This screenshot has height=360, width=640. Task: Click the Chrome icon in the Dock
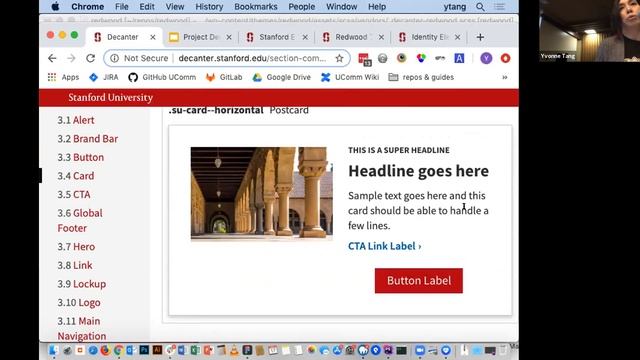(x=118, y=350)
